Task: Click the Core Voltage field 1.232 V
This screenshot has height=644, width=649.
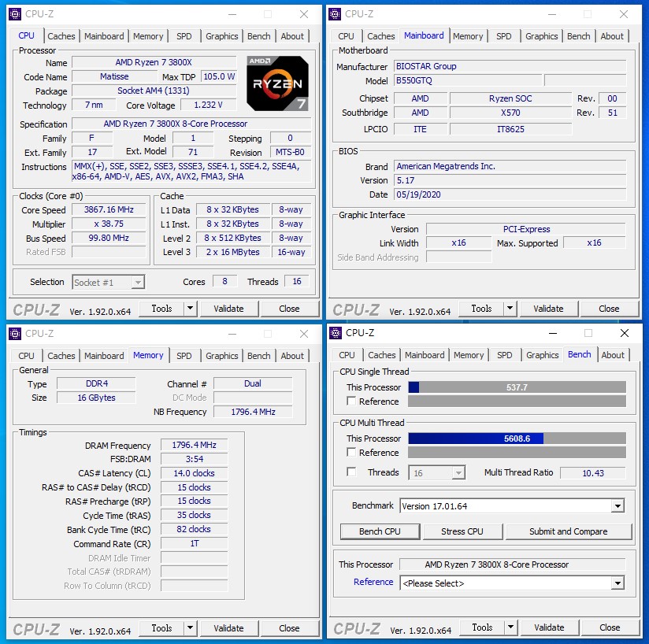Action: click(x=209, y=105)
